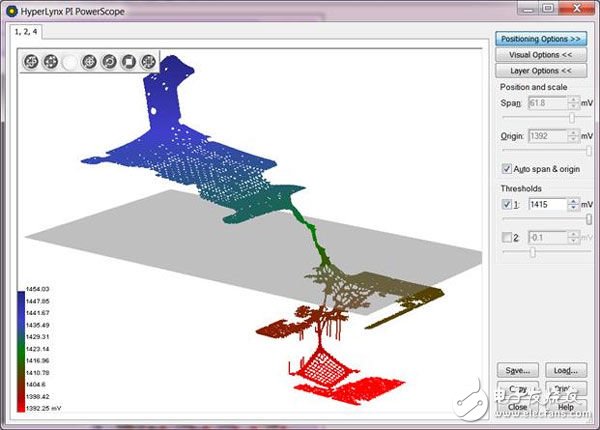Collapse the Positioning Options panel

(x=541, y=39)
